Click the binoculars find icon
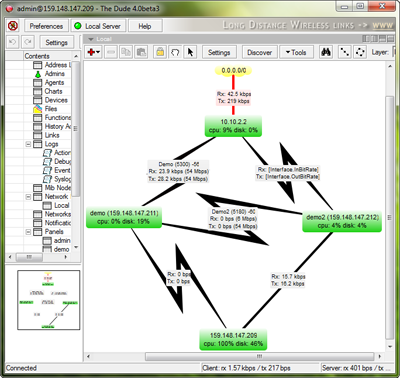The image size is (400, 378). (326, 52)
